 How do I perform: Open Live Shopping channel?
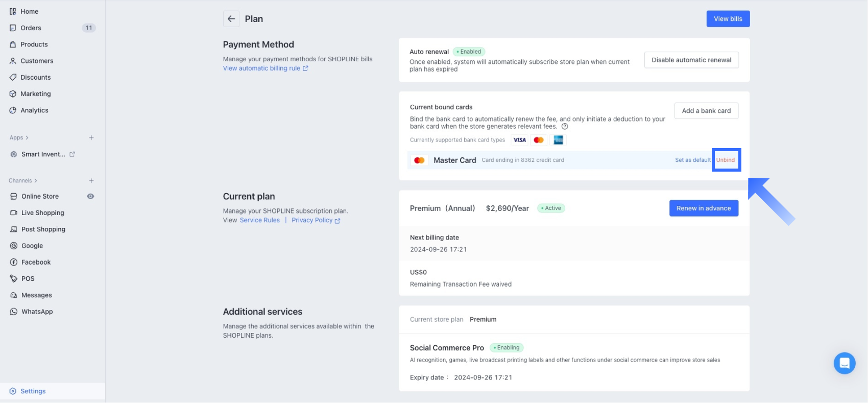pos(42,213)
